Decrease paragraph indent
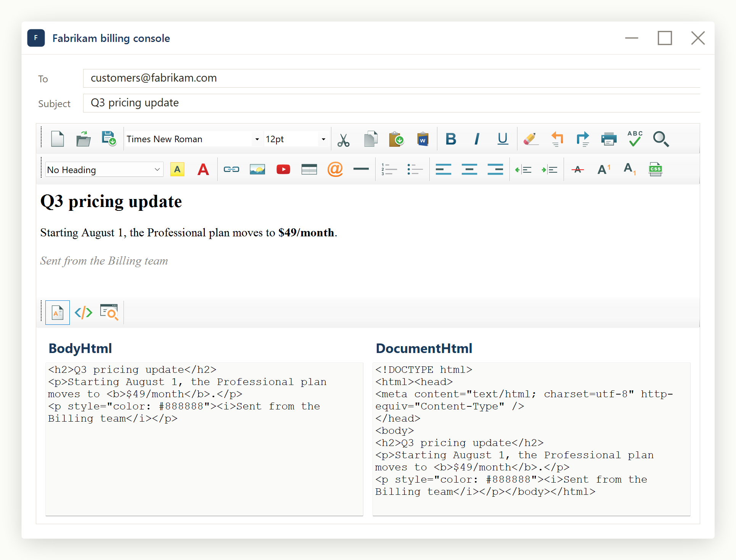The image size is (736, 560). tap(523, 170)
